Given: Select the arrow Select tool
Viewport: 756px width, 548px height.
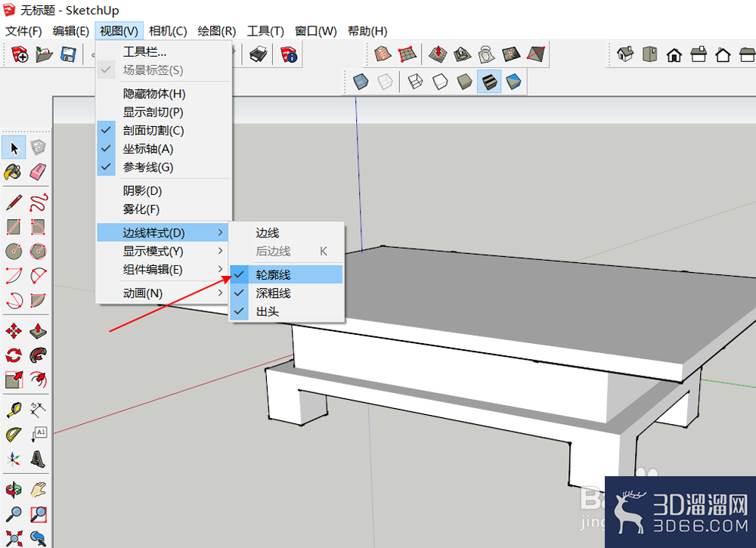Looking at the screenshot, I should (x=14, y=147).
